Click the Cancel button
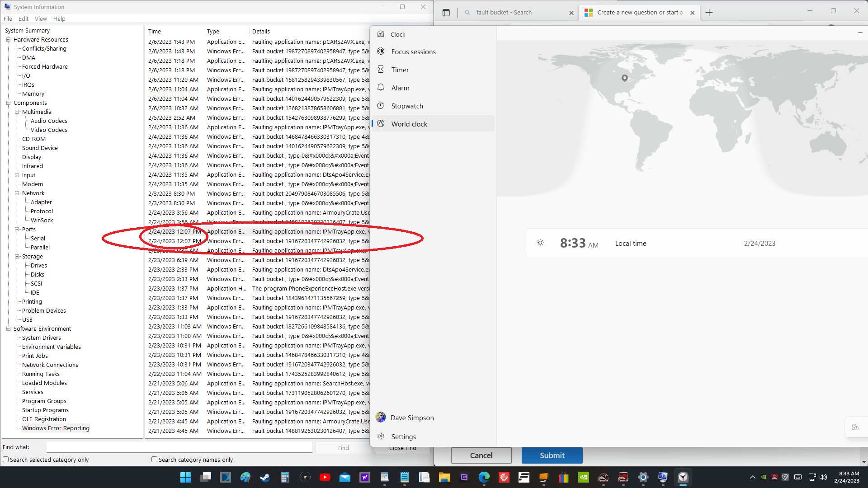This screenshot has height=488, width=868. (x=481, y=455)
